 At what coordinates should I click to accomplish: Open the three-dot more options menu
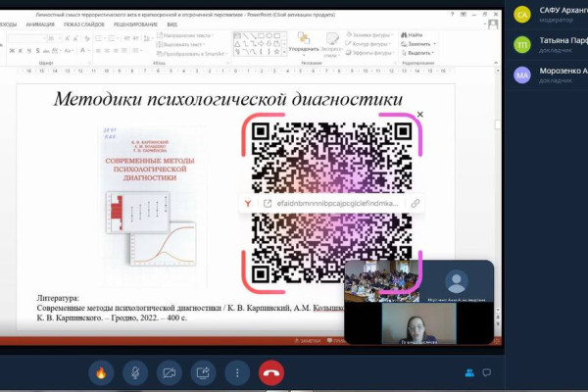coord(237,372)
